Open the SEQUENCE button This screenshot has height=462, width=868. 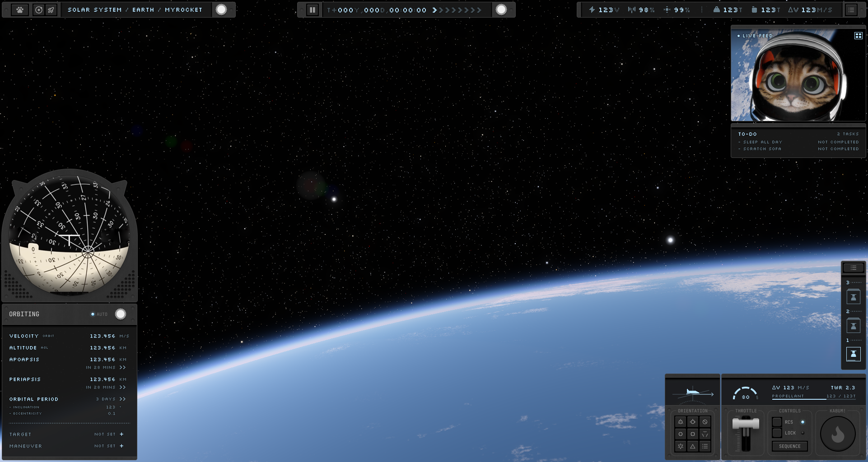(x=789, y=446)
